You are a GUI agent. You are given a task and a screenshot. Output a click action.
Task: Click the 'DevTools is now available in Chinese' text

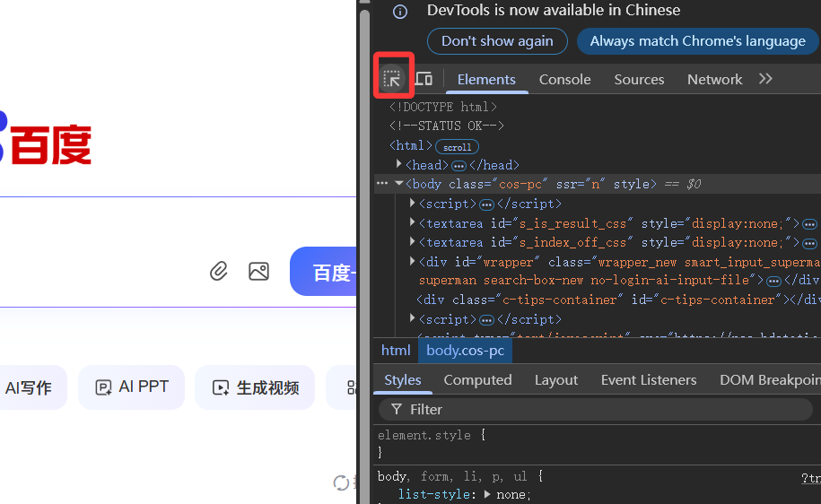(x=554, y=10)
